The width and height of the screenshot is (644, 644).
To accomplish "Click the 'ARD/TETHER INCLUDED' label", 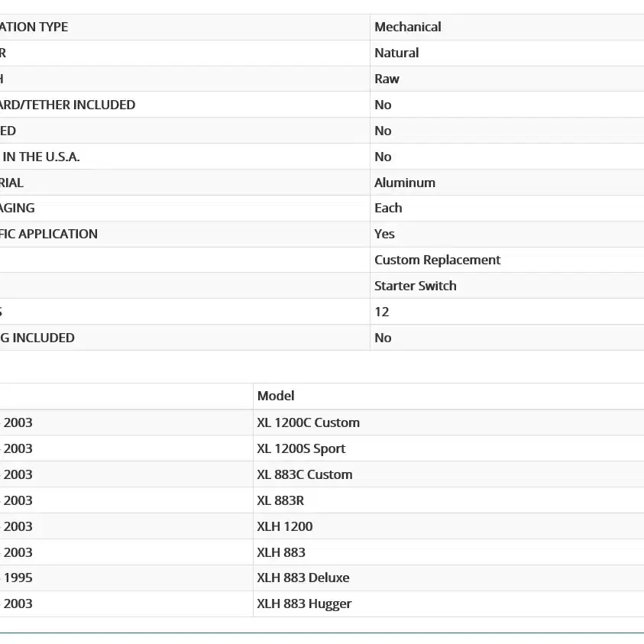I will click(67, 105).
